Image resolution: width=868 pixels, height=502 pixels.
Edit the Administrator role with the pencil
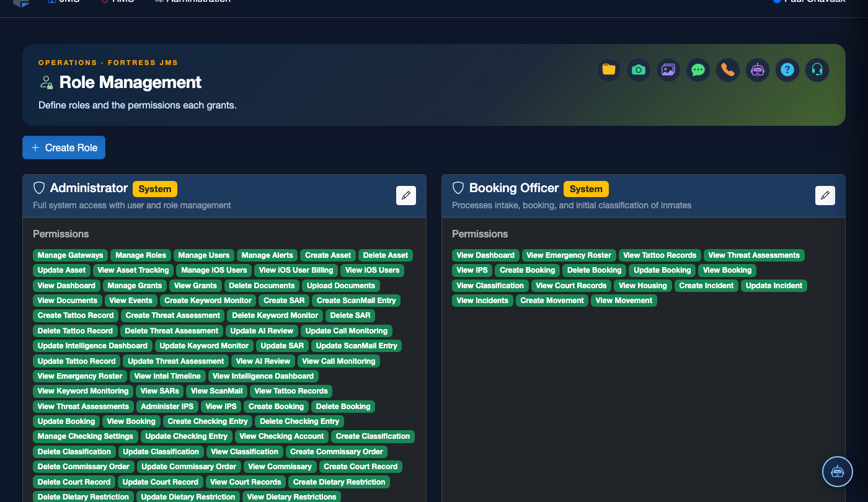(x=406, y=195)
